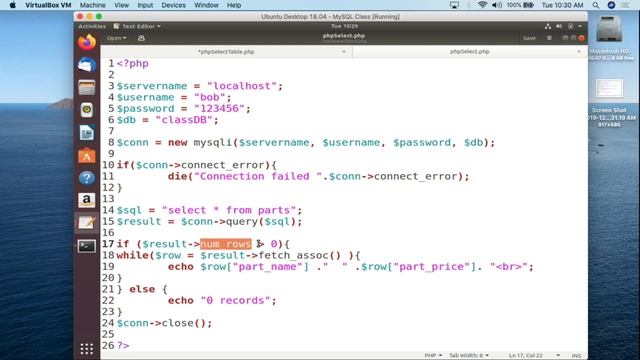Click the Ubuntu clock Tue 10:29
Viewport: 640px width, 360px height.
point(344,26)
